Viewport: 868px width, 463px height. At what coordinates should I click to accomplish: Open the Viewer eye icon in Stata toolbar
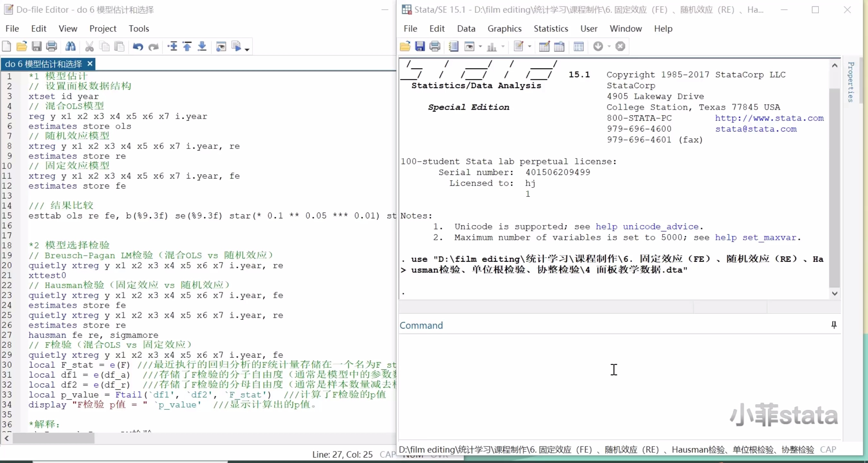(x=469, y=46)
